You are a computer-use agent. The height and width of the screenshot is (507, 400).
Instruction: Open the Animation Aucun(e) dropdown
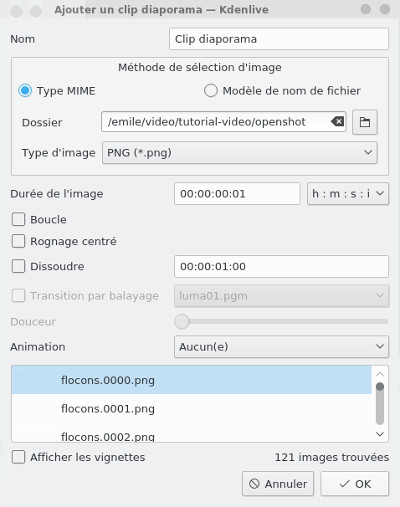coord(281,347)
